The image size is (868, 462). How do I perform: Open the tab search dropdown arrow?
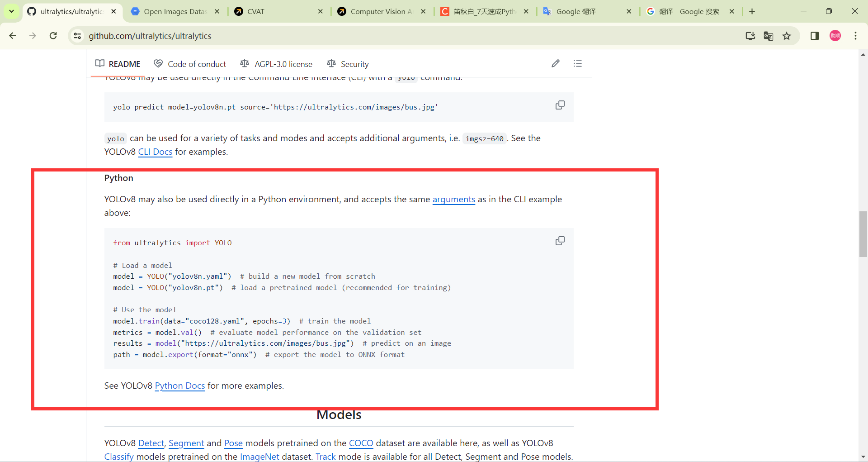pyautogui.click(x=11, y=11)
